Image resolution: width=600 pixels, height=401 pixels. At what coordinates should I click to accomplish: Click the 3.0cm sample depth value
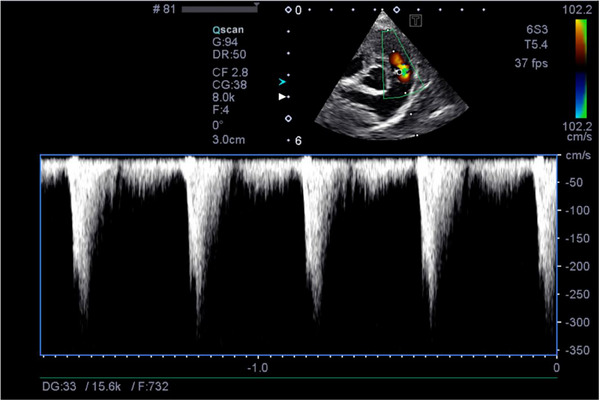click(x=228, y=140)
